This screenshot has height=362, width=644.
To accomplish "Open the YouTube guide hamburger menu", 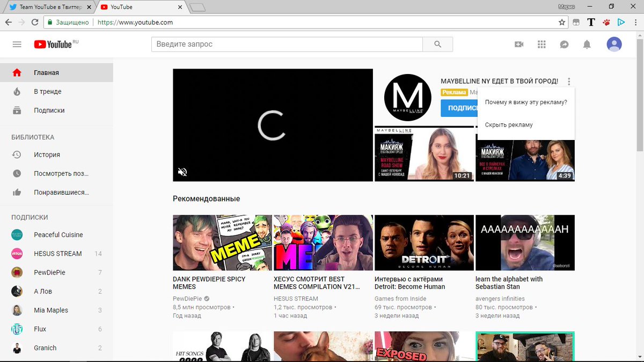I will coord(17,45).
